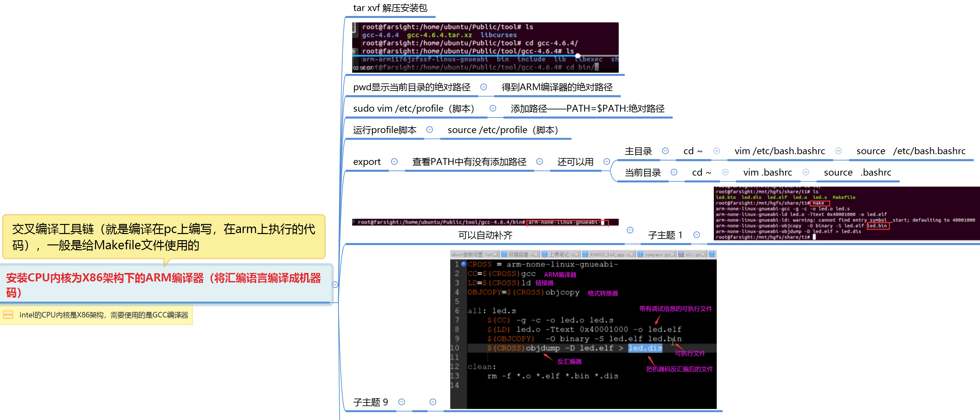
Task: Click the collapse circle after vim /etc/bash.bashrc
Action: 838,151
